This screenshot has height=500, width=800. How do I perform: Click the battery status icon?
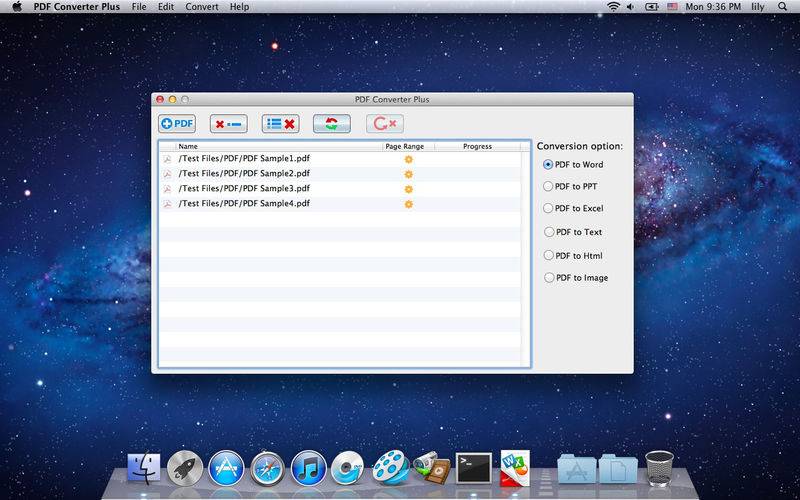click(x=652, y=7)
